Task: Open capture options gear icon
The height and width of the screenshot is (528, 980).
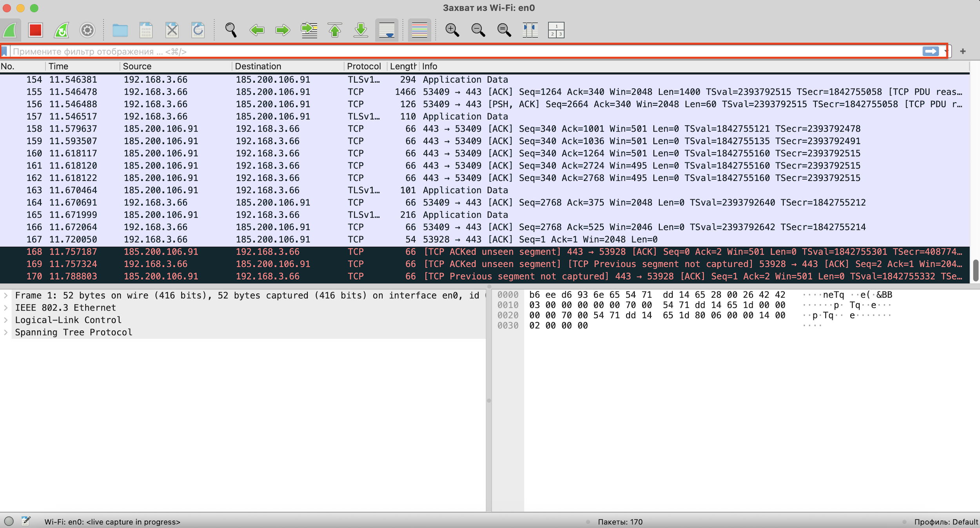Action: pyautogui.click(x=87, y=30)
